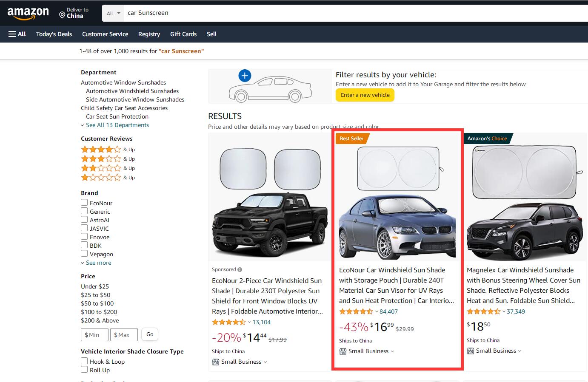Filter by 1 star & Up
588x382 pixels.
pyautogui.click(x=108, y=178)
